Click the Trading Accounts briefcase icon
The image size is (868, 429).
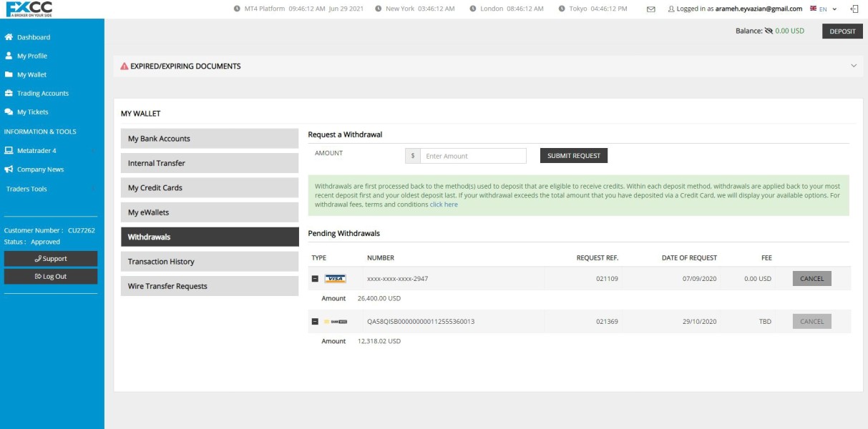point(9,94)
